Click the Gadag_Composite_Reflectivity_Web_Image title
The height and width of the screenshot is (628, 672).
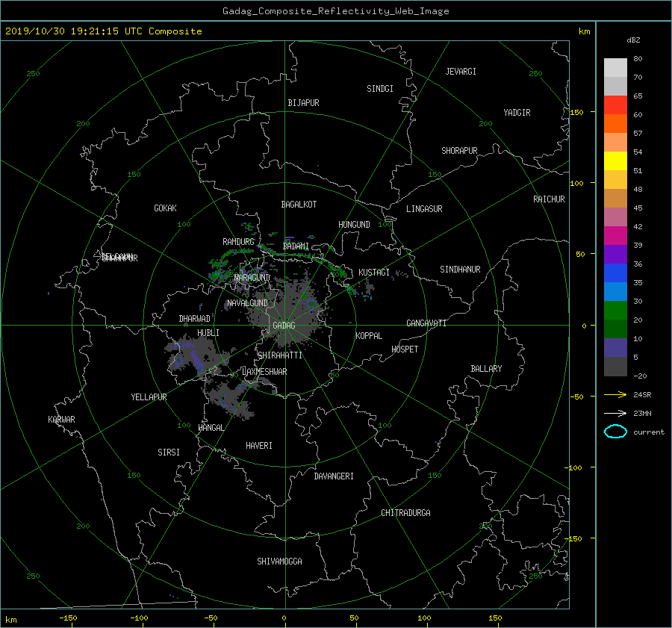[335, 11]
